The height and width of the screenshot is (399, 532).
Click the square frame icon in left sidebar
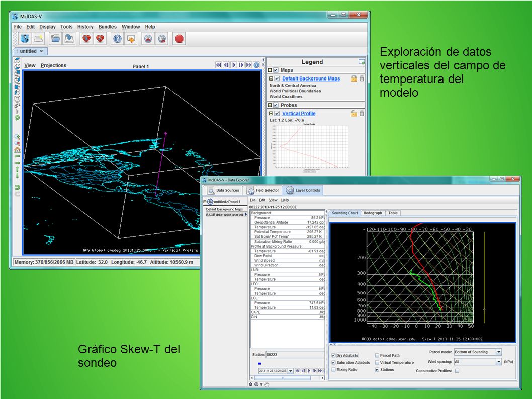point(17,99)
